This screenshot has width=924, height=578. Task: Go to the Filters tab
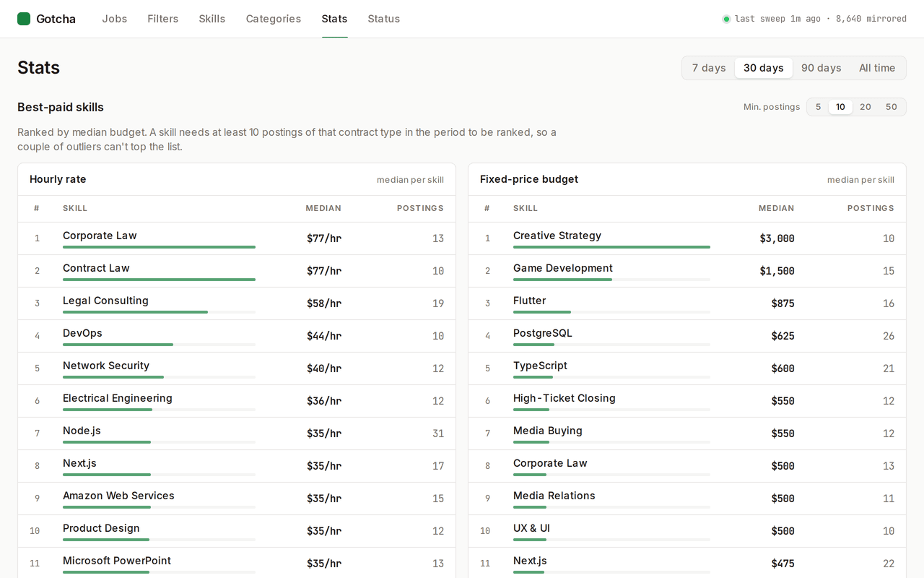[x=162, y=19]
